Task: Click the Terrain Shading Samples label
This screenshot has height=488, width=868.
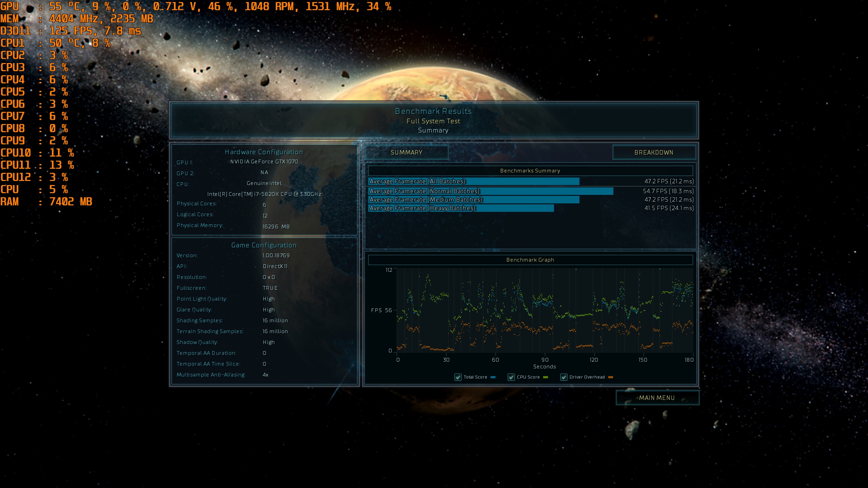Action: tap(210, 331)
